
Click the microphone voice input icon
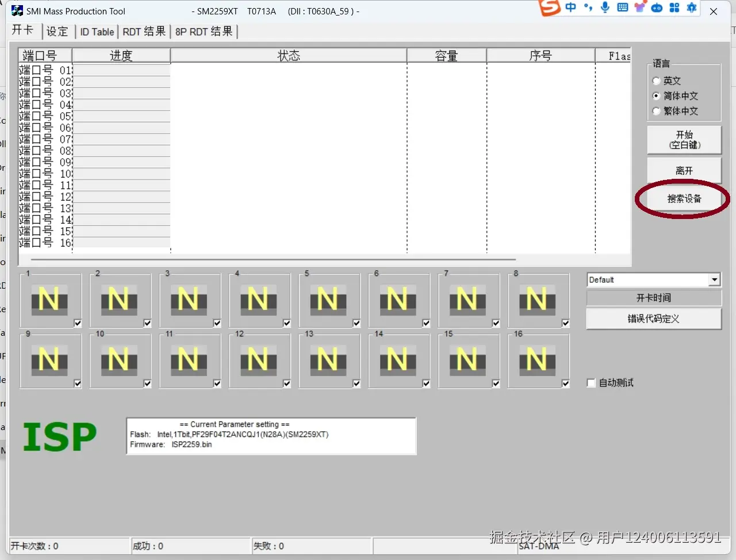605,7
